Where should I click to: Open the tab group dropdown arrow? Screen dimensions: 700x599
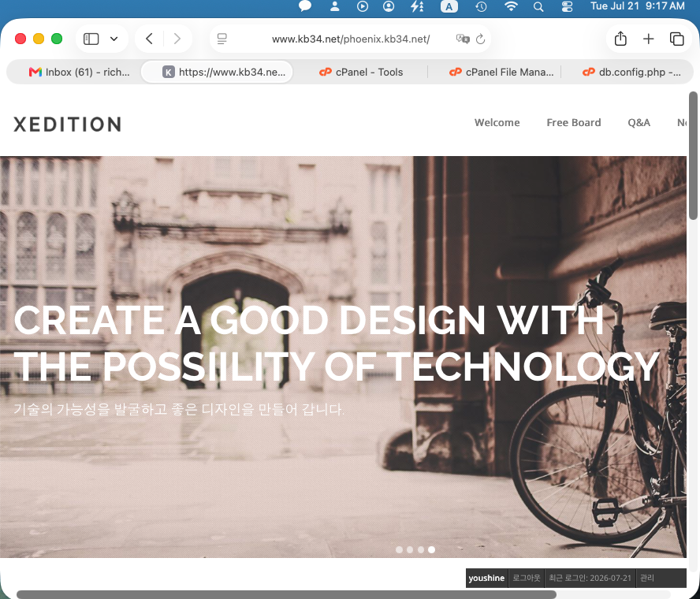114,39
